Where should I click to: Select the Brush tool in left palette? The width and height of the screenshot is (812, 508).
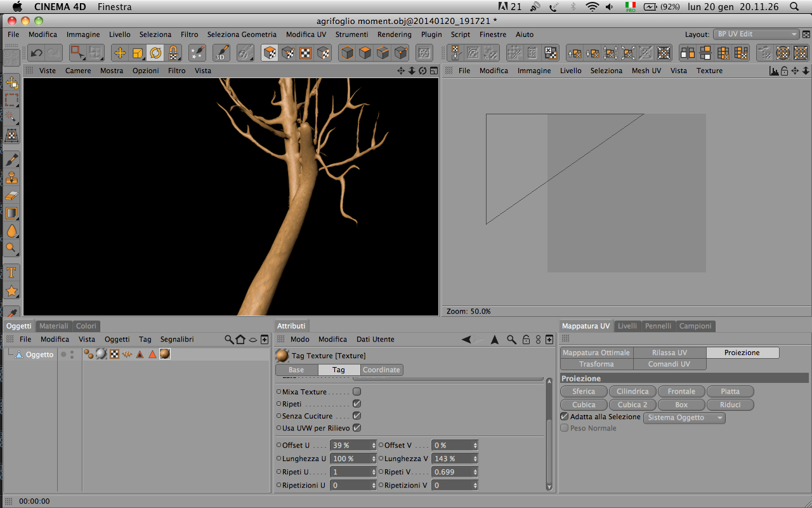coord(11,159)
